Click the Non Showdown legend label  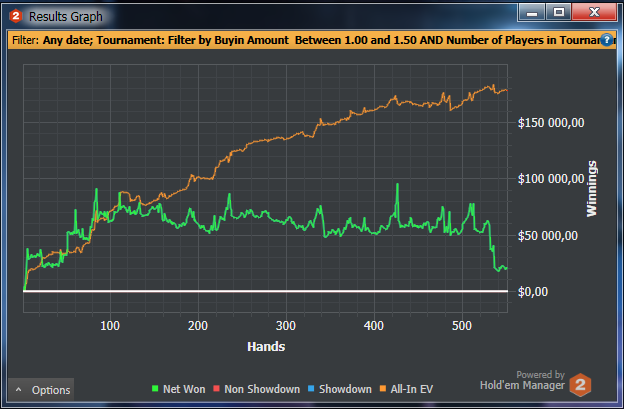(x=262, y=389)
